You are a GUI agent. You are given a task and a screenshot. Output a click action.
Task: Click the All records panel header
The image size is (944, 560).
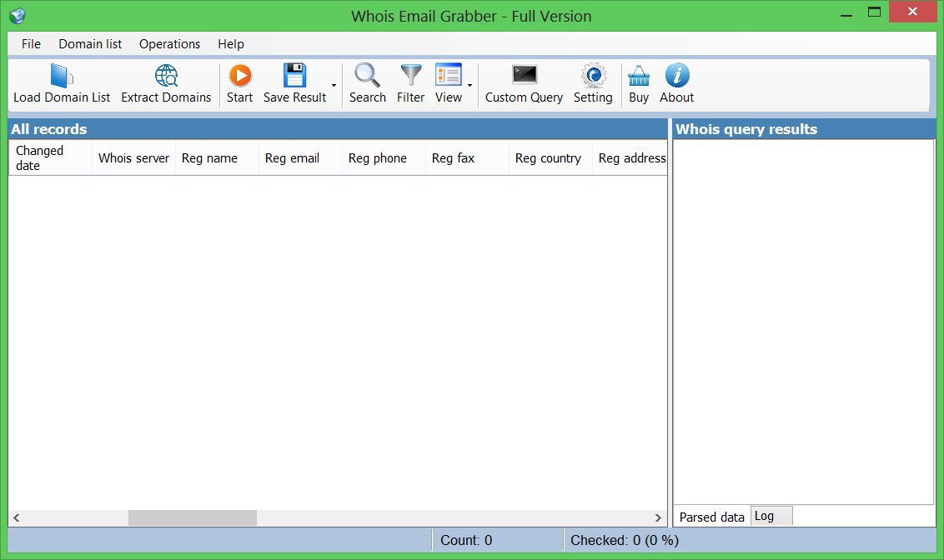[x=338, y=128]
